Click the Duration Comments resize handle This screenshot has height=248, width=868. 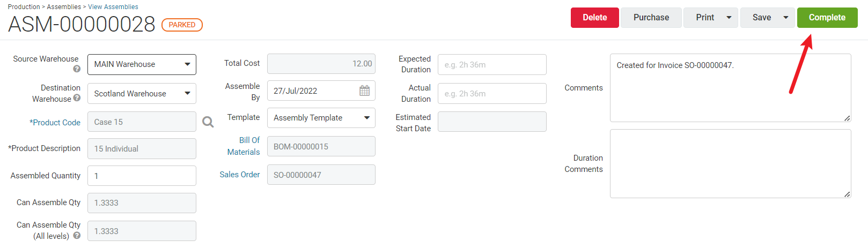pyautogui.click(x=847, y=194)
